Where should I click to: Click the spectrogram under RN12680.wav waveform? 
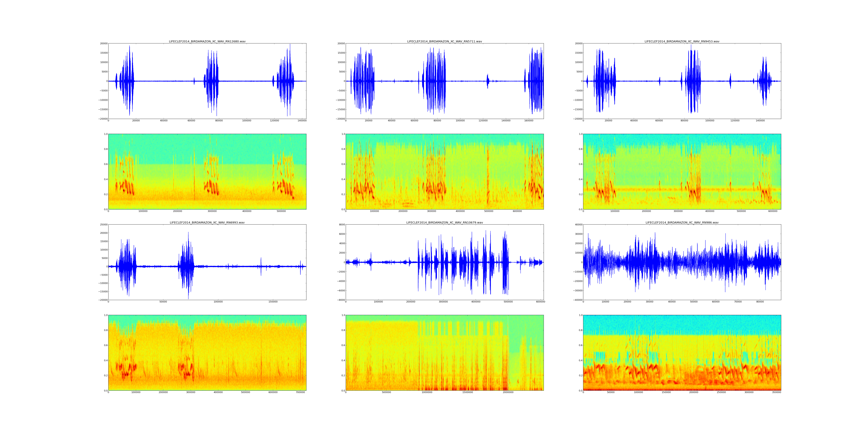coord(207,172)
